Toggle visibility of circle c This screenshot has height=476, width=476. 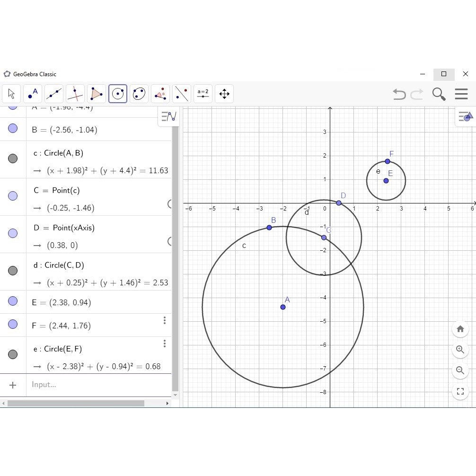tap(13, 159)
